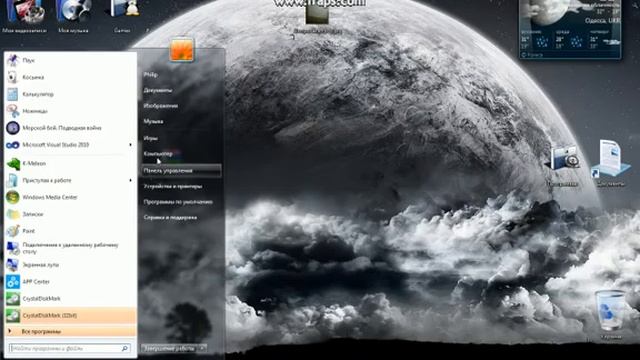Image resolution: width=640 pixels, height=360 pixels.
Task: Select the documents desktop shortcut
Action: click(611, 163)
